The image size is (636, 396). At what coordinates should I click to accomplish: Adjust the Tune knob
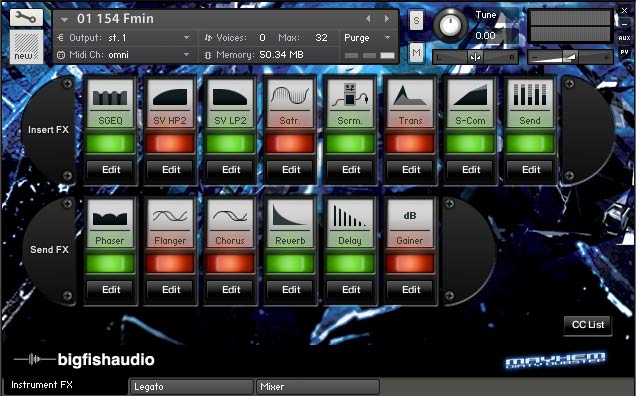[450, 25]
